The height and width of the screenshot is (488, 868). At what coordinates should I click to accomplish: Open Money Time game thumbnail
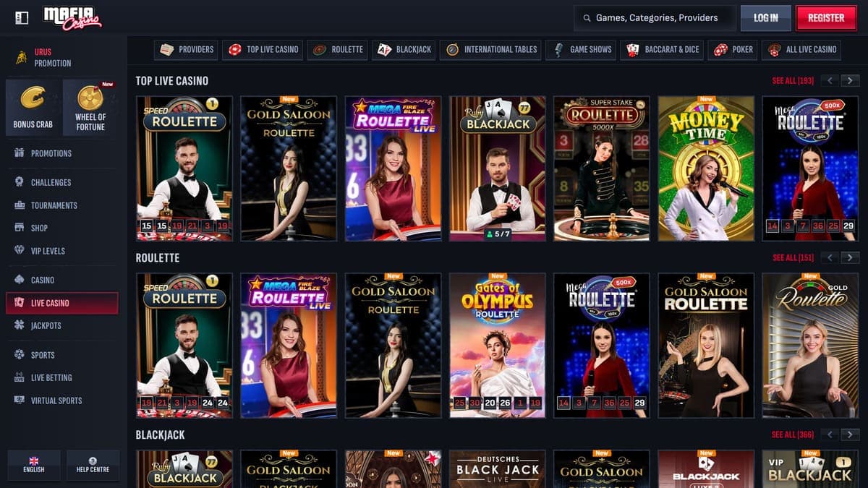pos(706,168)
